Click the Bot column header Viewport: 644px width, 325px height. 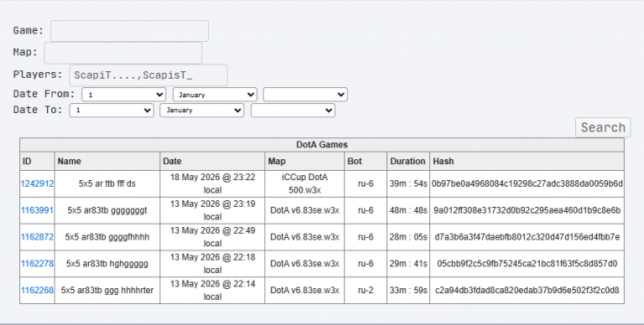[x=366, y=162]
